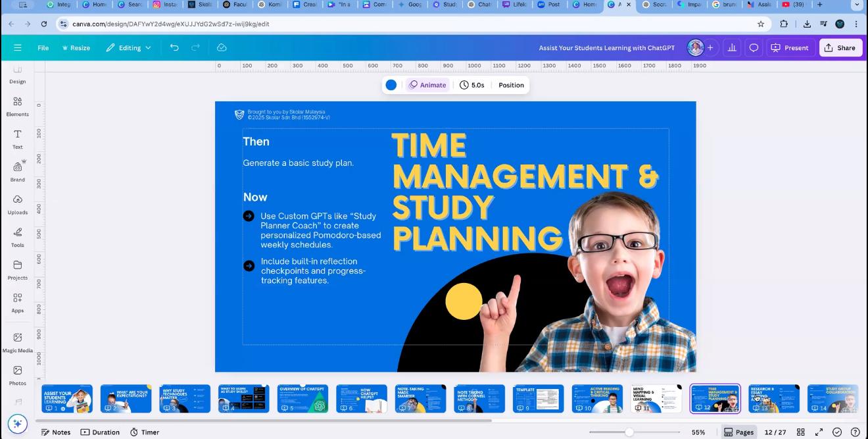Select the 'Now' subheading on the slide
Screen dimensions: 868x439
click(x=255, y=197)
